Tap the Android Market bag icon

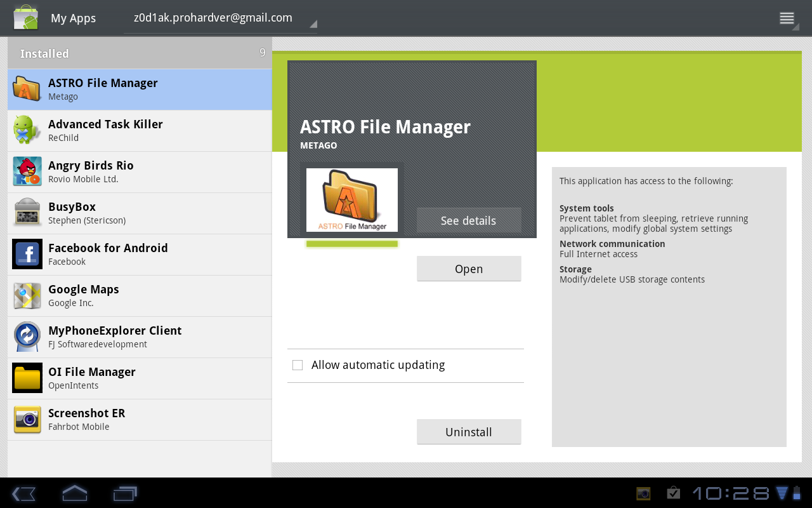pos(26,18)
